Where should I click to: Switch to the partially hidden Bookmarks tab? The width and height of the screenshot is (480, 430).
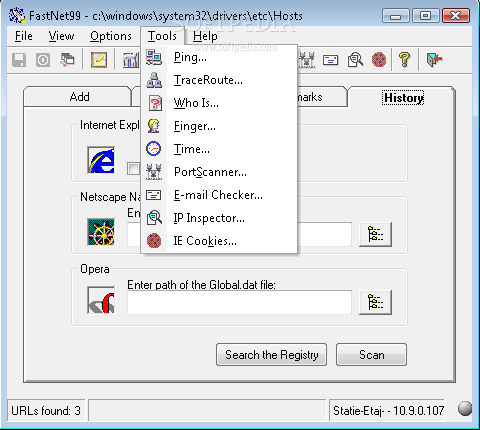pos(322,97)
